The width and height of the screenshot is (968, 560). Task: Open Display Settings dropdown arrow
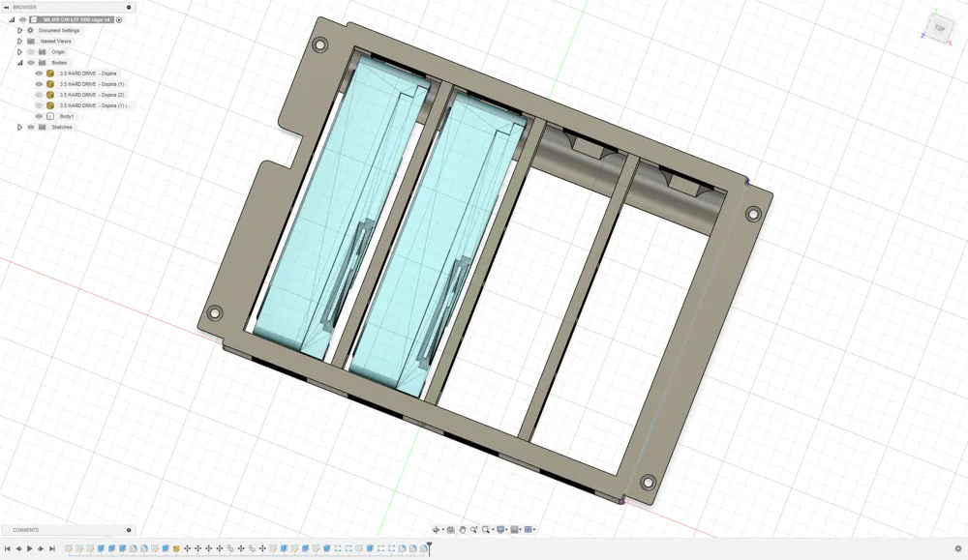click(506, 530)
